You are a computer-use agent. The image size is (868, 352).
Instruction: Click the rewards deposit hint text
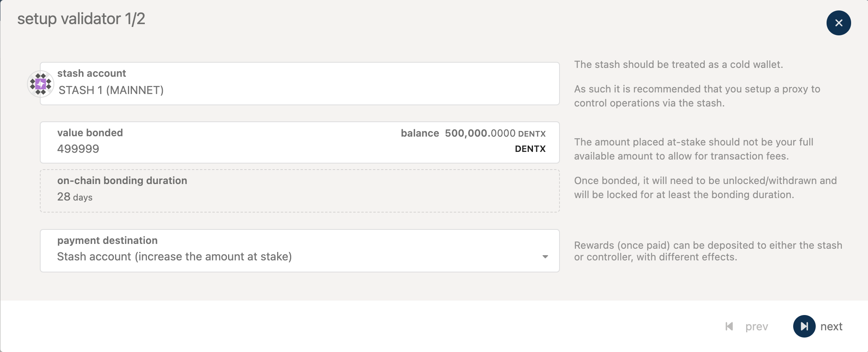point(708,251)
